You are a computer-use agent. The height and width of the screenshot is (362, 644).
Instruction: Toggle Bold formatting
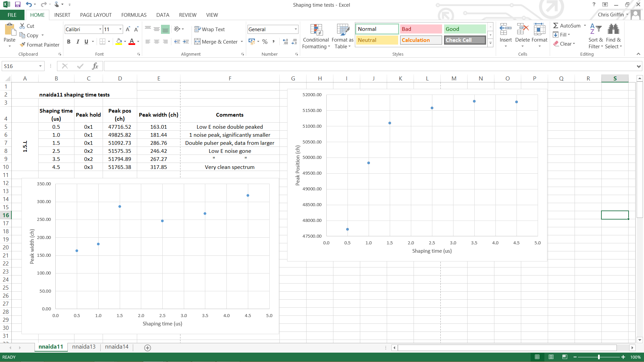pos(69,42)
